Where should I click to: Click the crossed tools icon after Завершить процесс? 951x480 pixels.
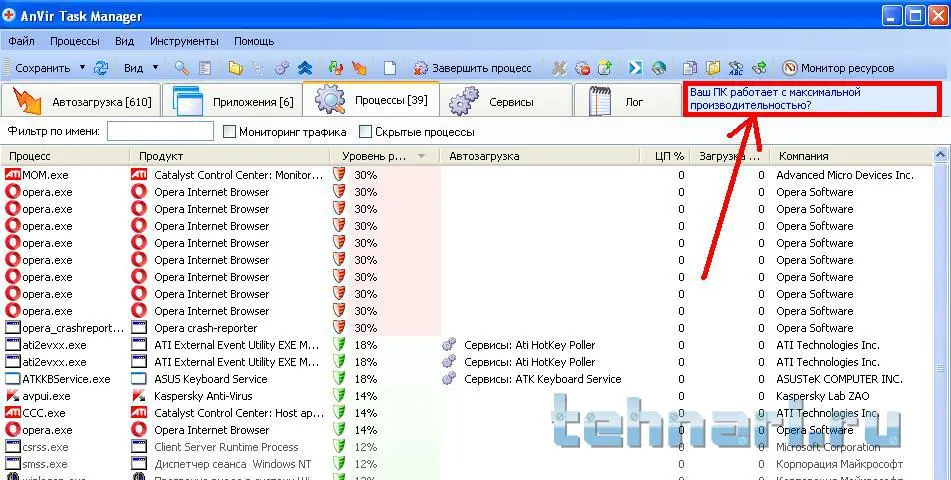tap(559, 68)
